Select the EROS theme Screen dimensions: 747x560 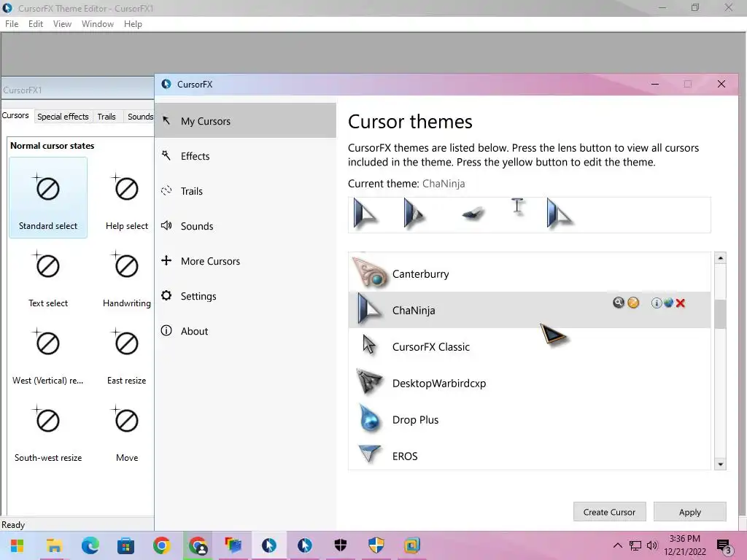point(530,456)
